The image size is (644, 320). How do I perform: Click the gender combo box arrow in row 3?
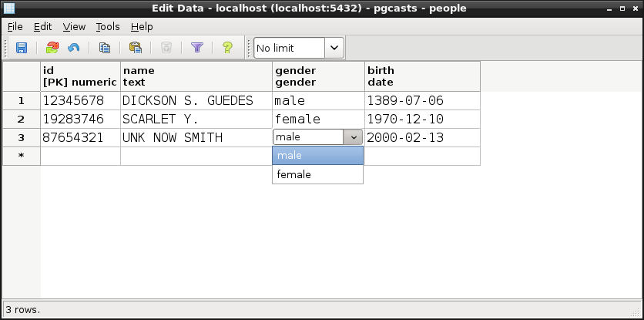tap(354, 137)
